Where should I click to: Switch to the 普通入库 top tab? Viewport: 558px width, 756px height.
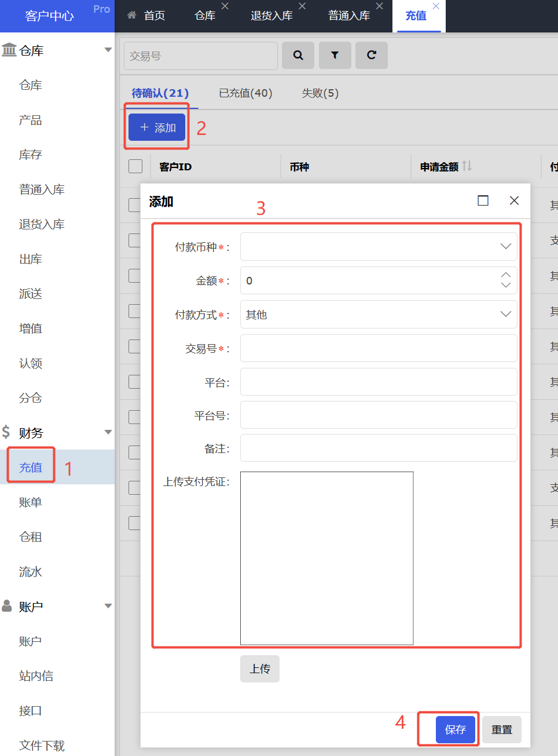(349, 16)
